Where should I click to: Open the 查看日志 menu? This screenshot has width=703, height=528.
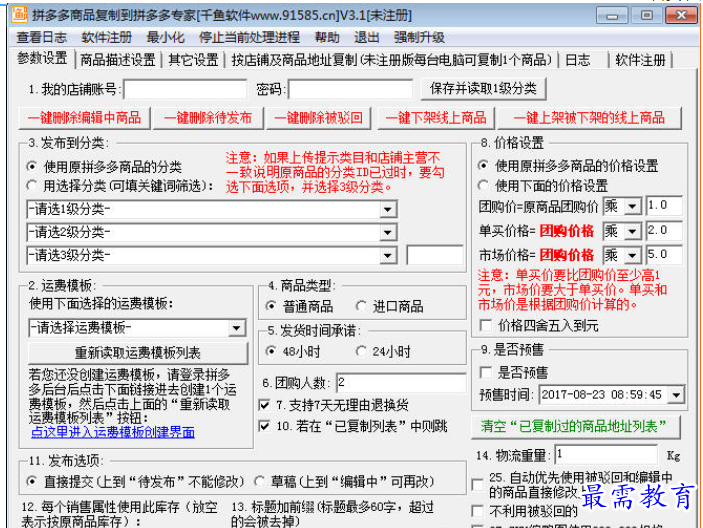[42, 37]
